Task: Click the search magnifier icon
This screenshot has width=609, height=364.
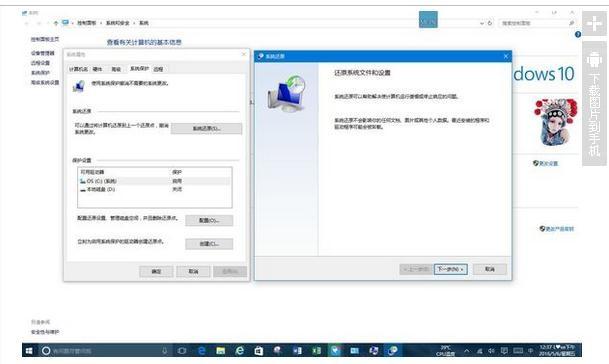Action: point(571,23)
